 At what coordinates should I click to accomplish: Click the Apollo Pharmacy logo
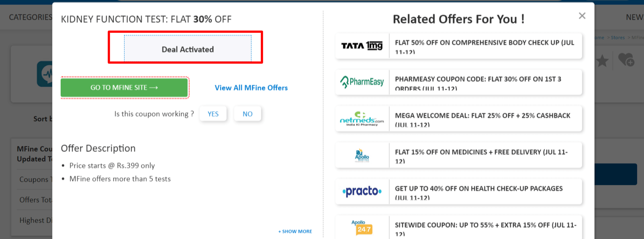tap(362, 155)
